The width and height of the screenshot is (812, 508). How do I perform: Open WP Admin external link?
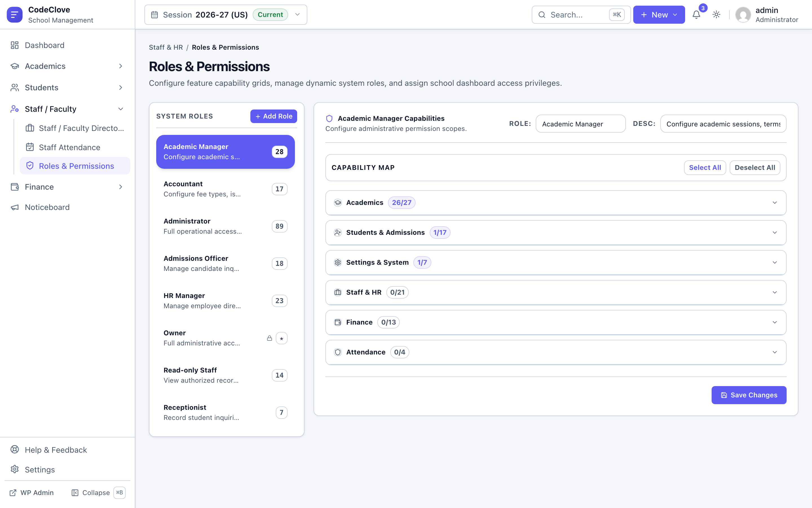click(32, 492)
